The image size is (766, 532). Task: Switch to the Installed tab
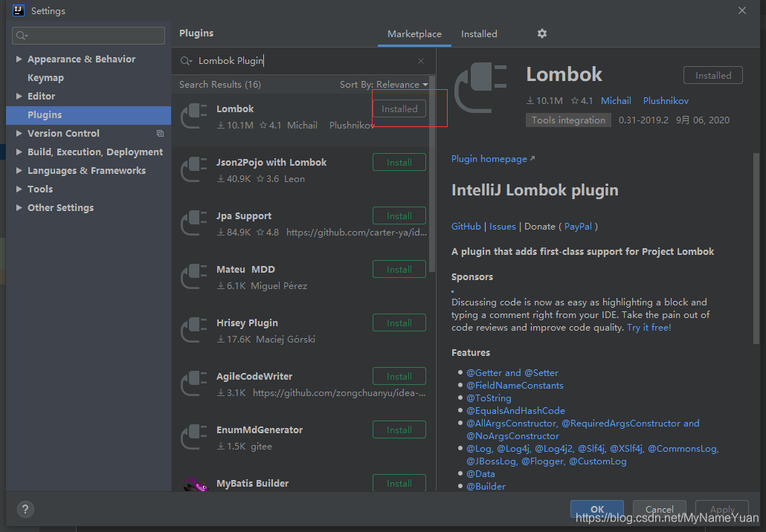(479, 33)
